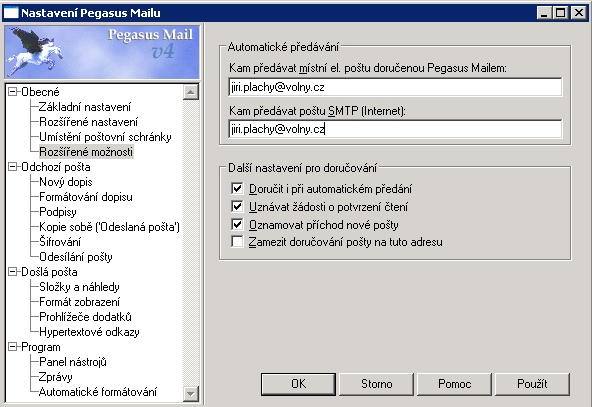Click the SMTP forwarding address field
The width and height of the screenshot is (592, 407).
pos(395,129)
